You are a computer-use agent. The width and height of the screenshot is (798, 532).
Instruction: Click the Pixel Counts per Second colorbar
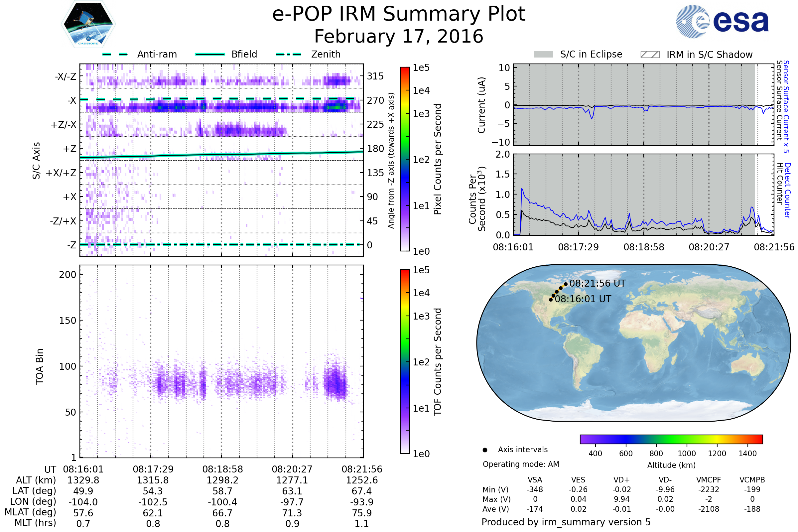pos(405,159)
